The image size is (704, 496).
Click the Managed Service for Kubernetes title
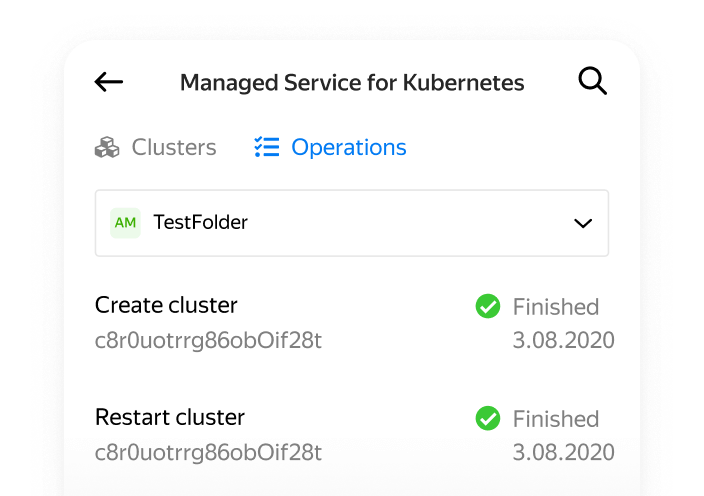click(x=352, y=83)
